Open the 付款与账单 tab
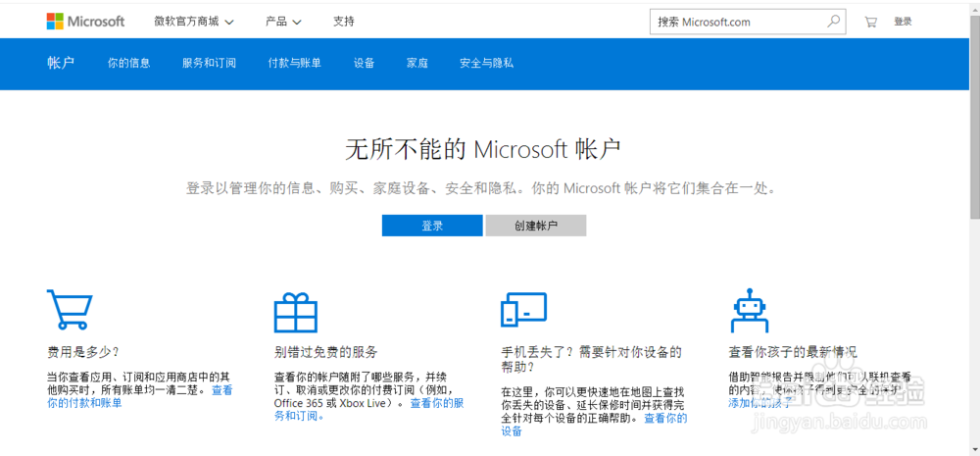This screenshot has width=980, height=456. (x=294, y=63)
